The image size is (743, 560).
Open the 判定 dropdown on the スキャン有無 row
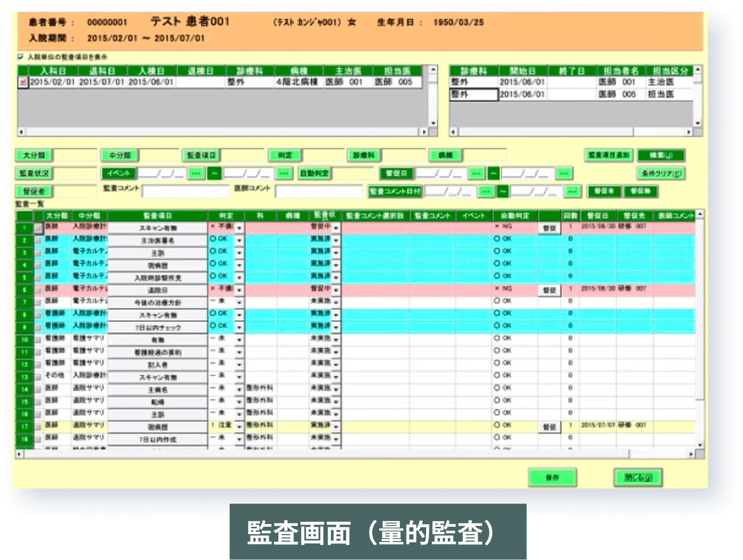(239, 229)
